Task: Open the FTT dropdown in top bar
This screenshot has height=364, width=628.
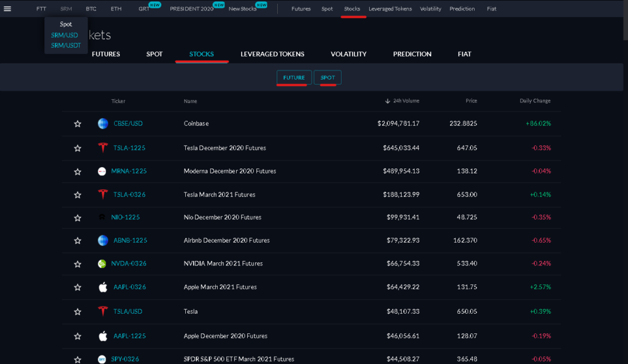Action: tap(41, 9)
